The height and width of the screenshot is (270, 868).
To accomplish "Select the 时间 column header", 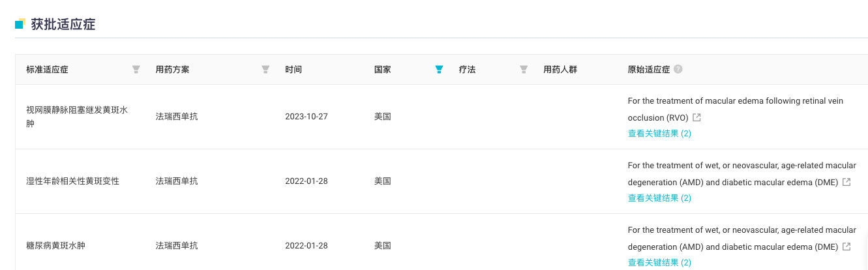I will [x=293, y=69].
